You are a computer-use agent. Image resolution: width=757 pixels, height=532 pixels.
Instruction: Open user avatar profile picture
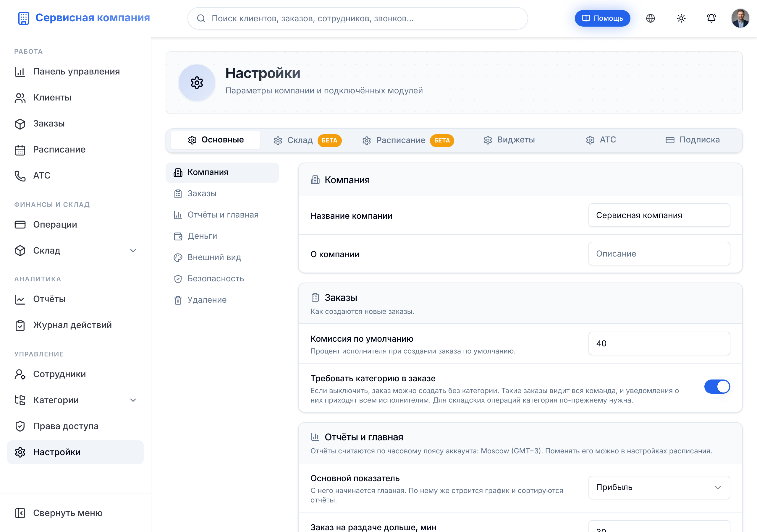click(740, 18)
